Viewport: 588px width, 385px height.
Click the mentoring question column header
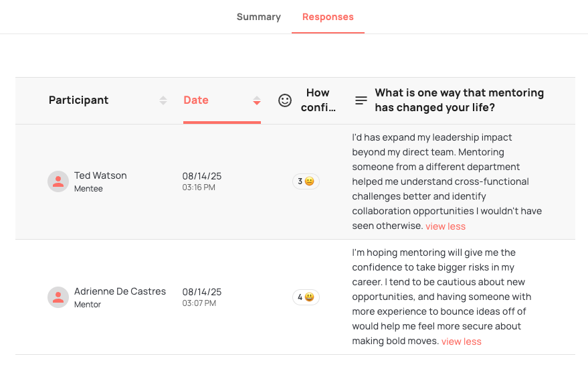[459, 100]
